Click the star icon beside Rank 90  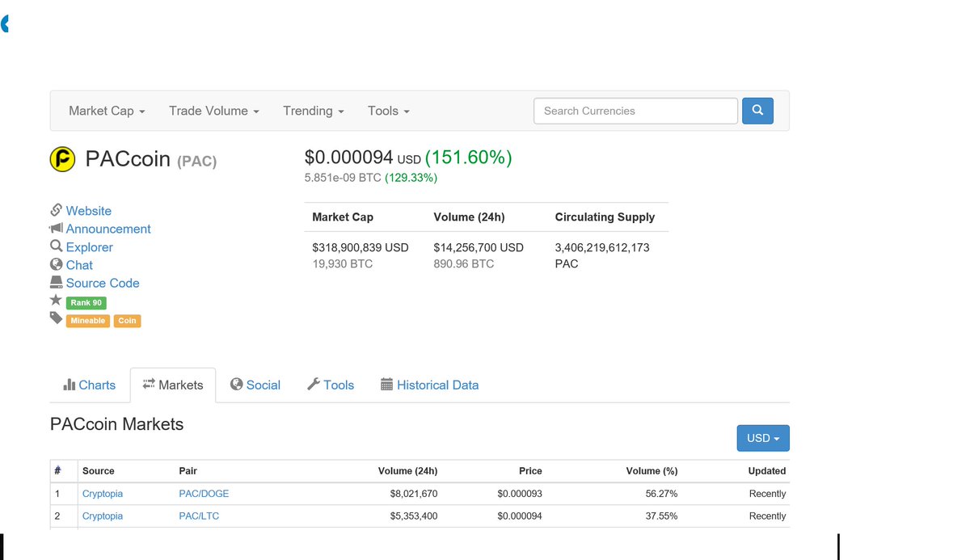[x=55, y=301]
